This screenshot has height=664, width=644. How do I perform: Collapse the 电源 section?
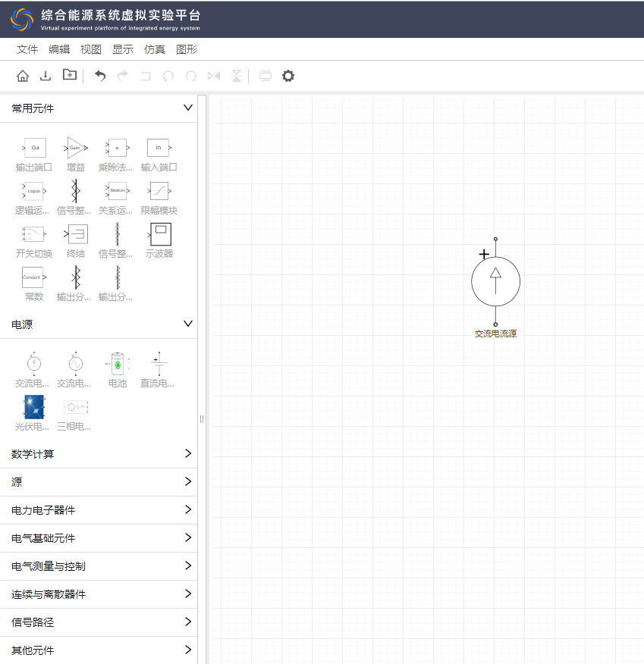pos(187,324)
